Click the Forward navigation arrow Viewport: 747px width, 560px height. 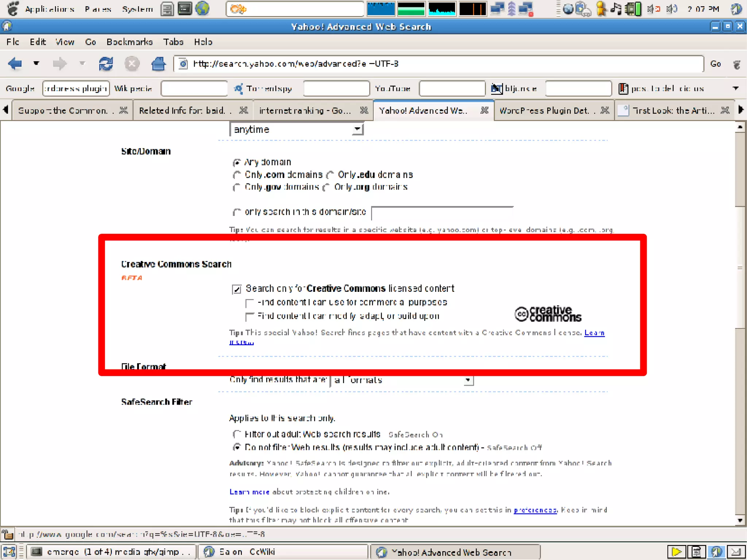click(59, 64)
